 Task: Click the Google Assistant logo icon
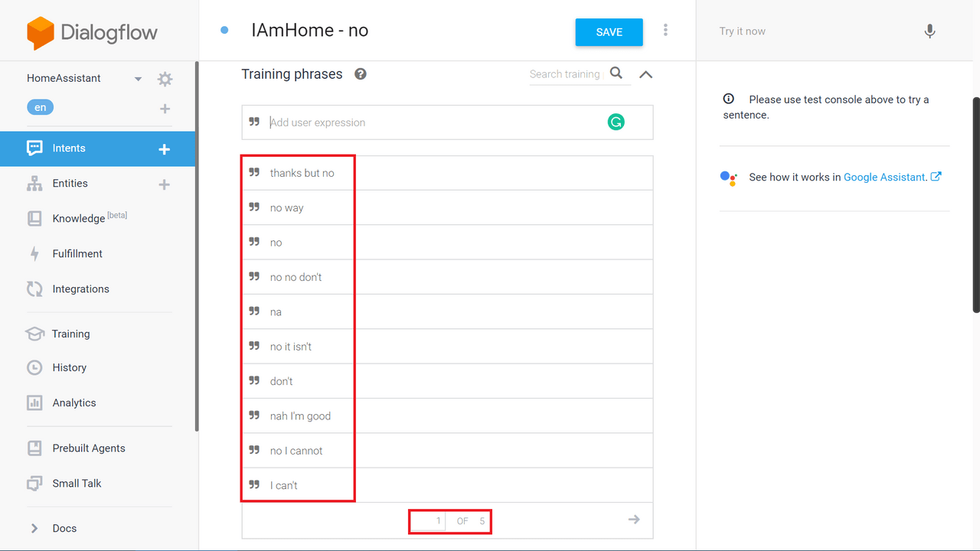point(728,178)
